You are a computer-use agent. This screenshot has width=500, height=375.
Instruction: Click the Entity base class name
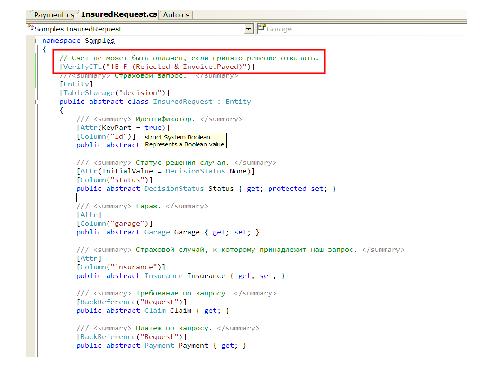click(x=238, y=101)
